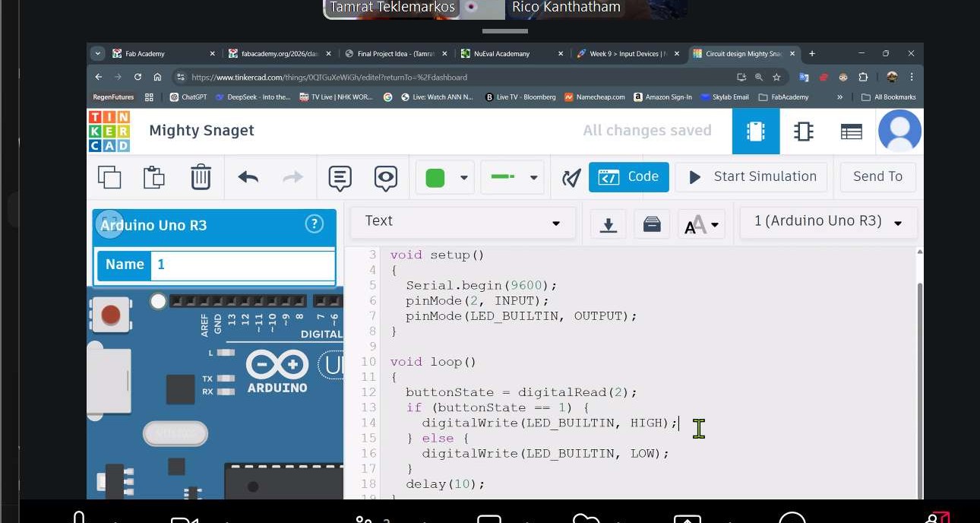
Task: Open Live TV - Bloomberg bookmark
Action: [x=520, y=97]
